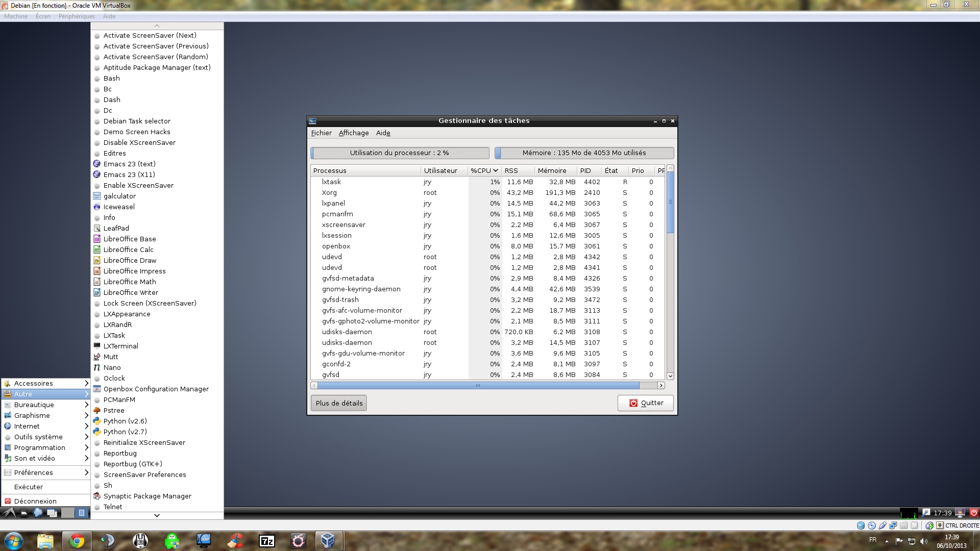Expand the Accessoires submenu
The image size is (980, 551).
coord(46,383)
